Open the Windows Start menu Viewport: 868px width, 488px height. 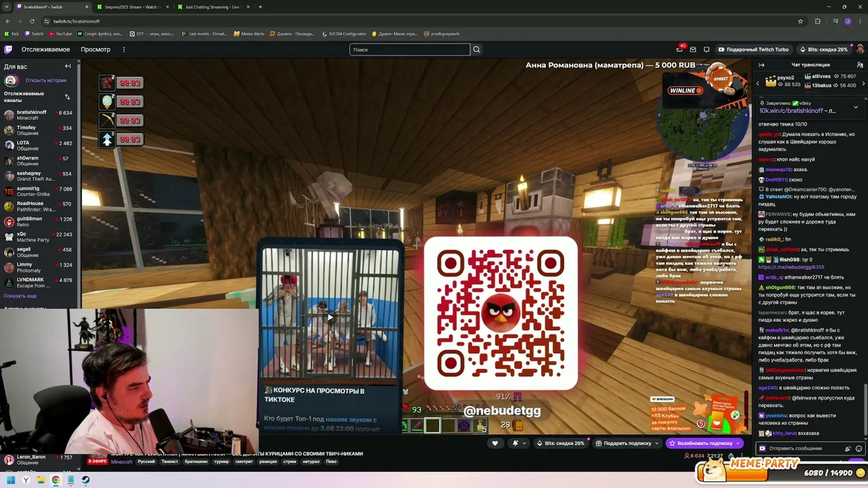click(11, 480)
